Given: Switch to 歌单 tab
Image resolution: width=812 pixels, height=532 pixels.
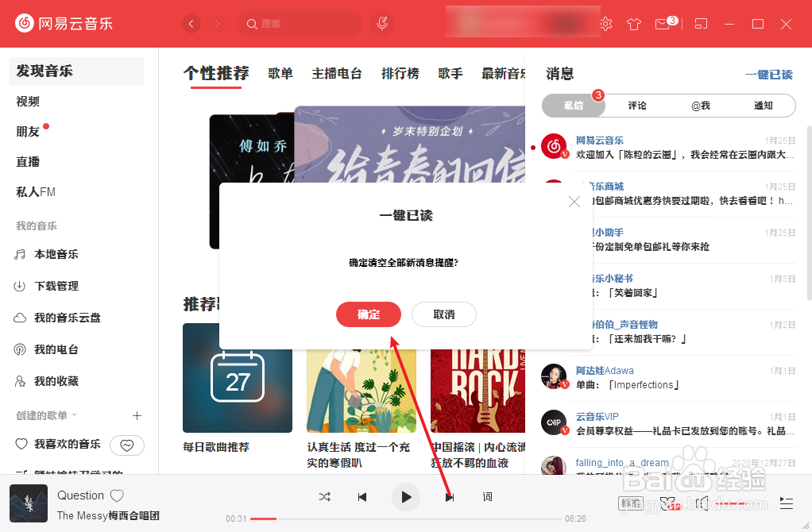Looking at the screenshot, I should 280,74.
